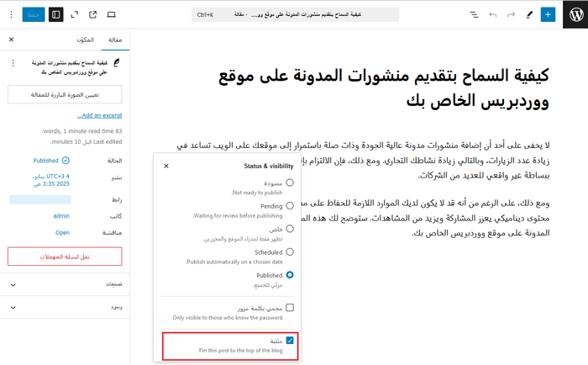
Task: Select the pencil Tools icon
Action: 529,14
